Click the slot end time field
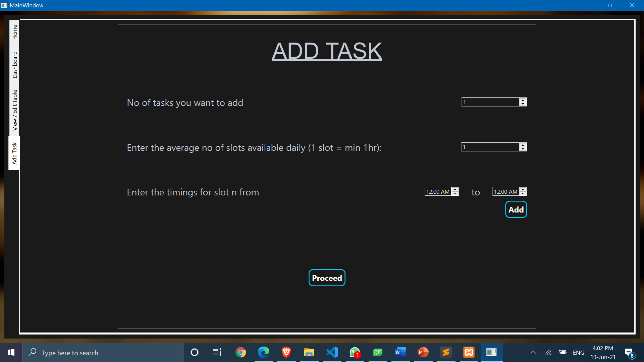The image size is (644, 362). 505,192
